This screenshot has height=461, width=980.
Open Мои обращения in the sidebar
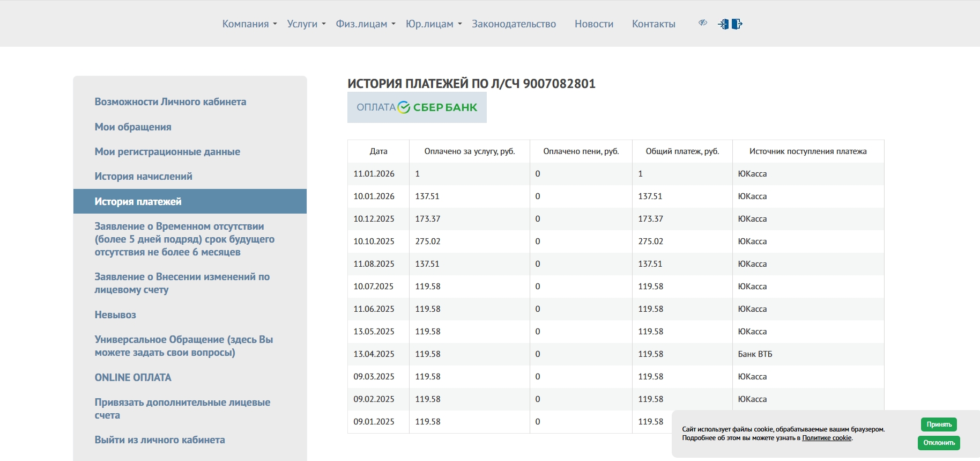pos(133,127)
